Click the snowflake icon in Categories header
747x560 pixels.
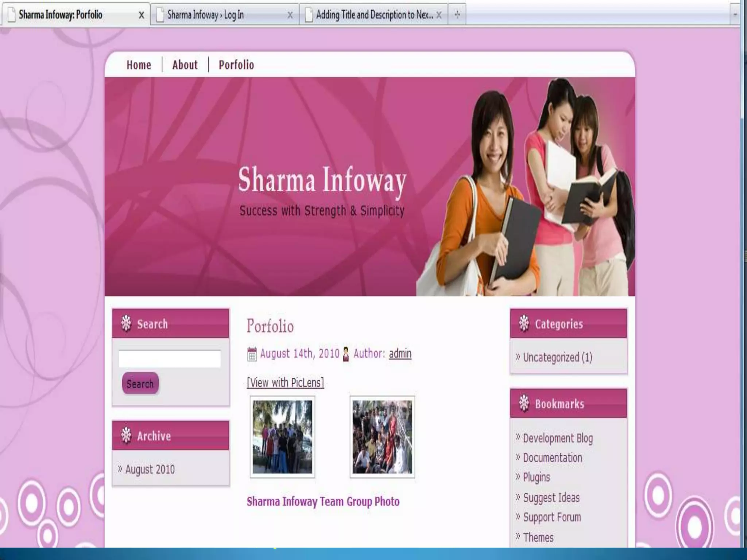pos(524,323)
